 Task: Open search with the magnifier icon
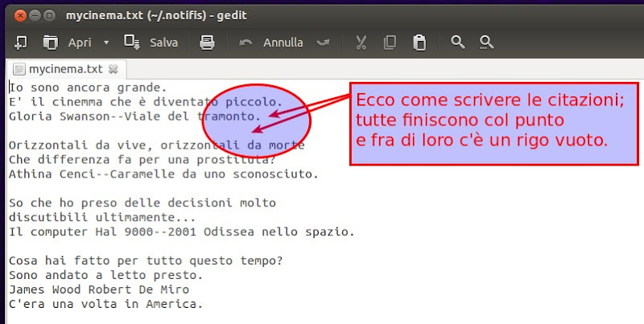[457, 43]
